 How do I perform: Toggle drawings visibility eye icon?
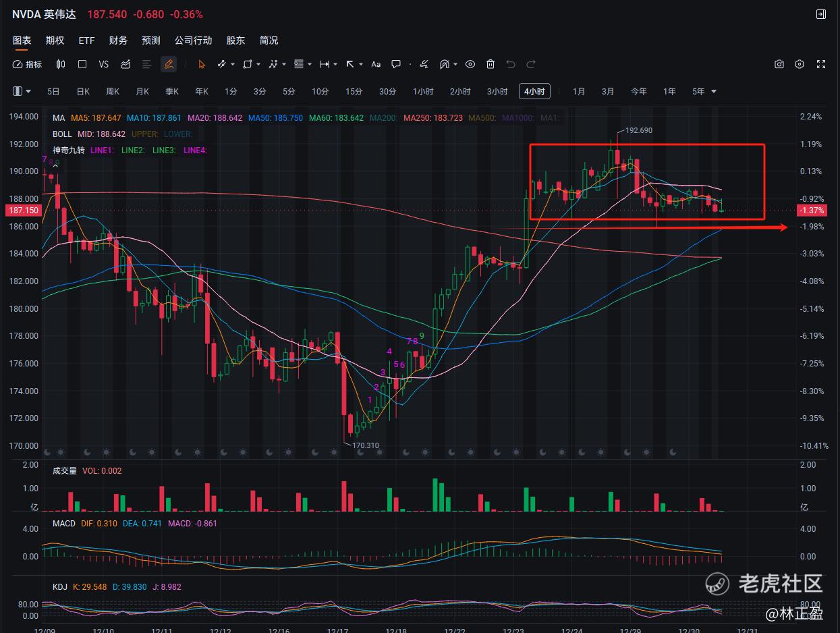pyautogui.click(x=470, y=64)
